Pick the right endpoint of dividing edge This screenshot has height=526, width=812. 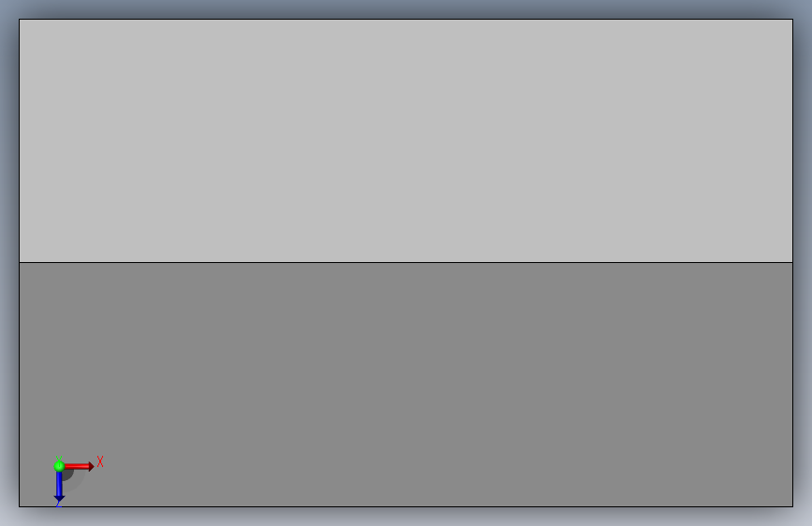793,262
